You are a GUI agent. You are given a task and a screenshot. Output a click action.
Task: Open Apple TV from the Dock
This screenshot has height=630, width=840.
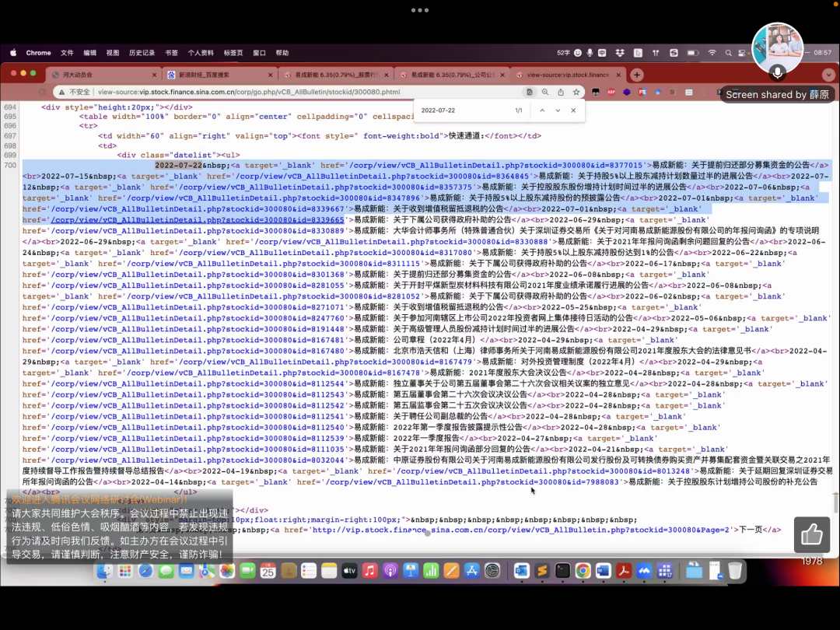coord(349,571)
